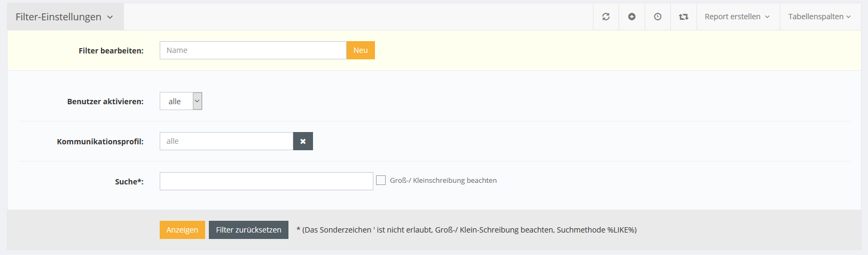The image size is (868, 255).
Task: Open the Report erstellen menu
Action: point(737,17)
